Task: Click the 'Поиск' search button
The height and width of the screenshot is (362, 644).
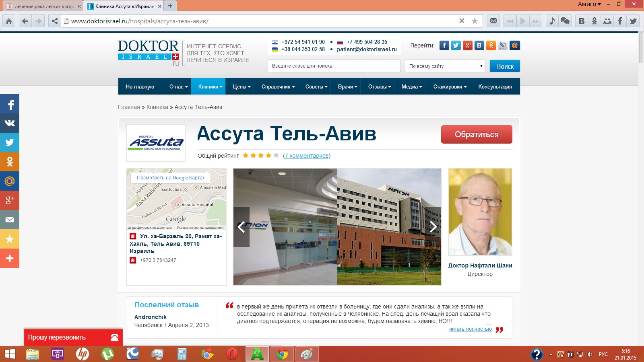Action: tap(505, 66)
